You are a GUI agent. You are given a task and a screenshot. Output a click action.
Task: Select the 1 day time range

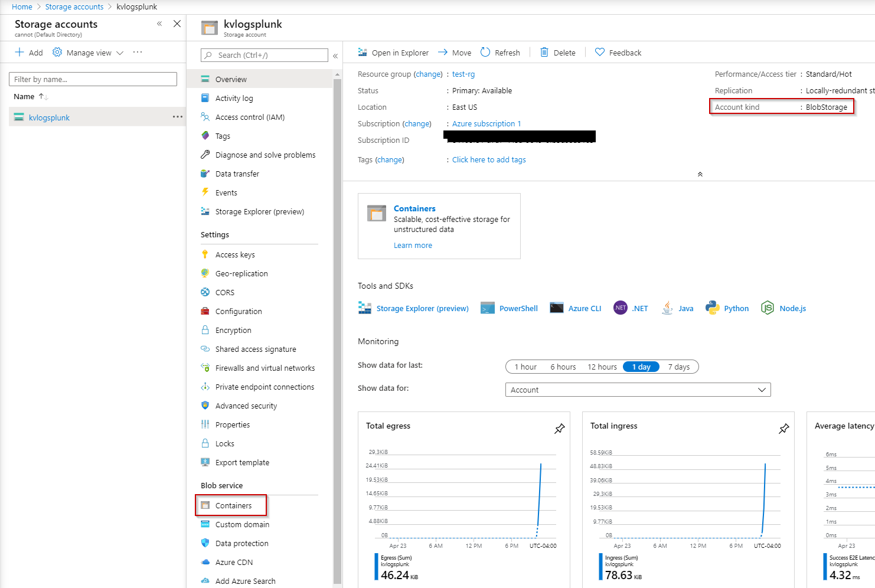click(x=641, y=367)
